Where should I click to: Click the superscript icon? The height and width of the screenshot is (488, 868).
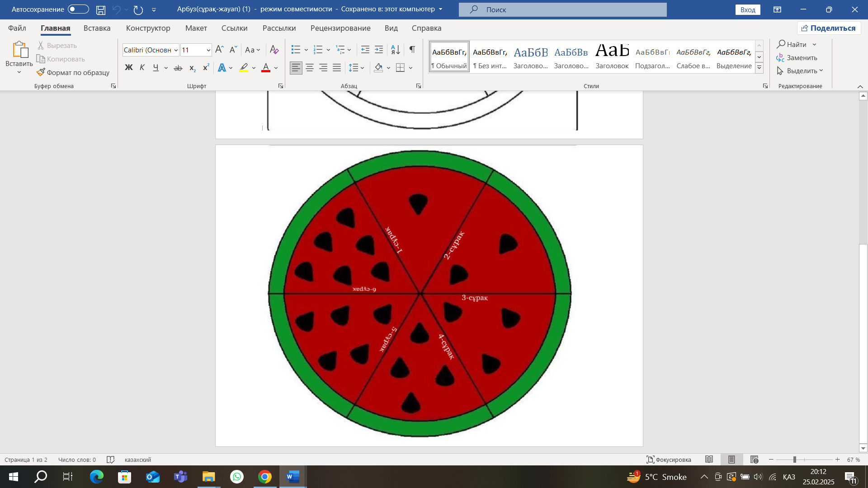click(x=206, y=68)
